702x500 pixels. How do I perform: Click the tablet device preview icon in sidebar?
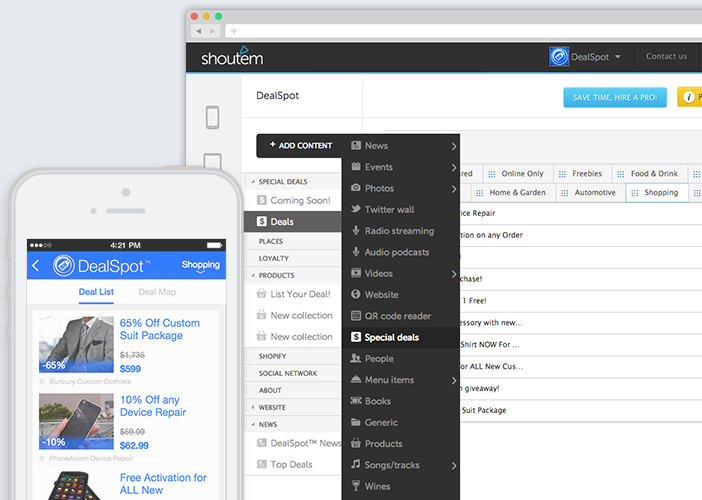point(213,162)
